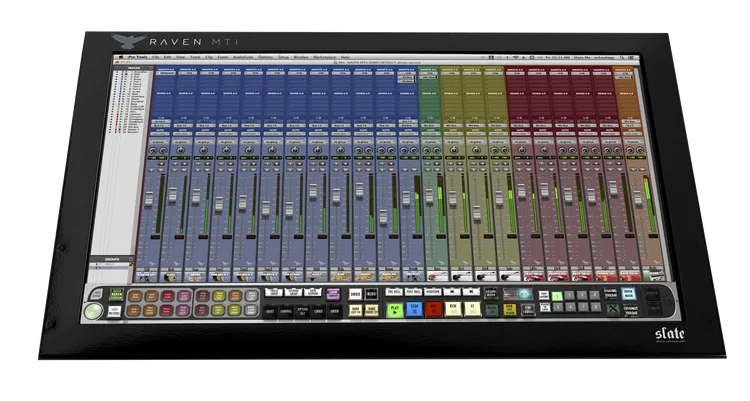Tap the yellow Open Last Plugin button
Image resolution: width=750 pixels, height=401 pixels.
tap(510, 310)
